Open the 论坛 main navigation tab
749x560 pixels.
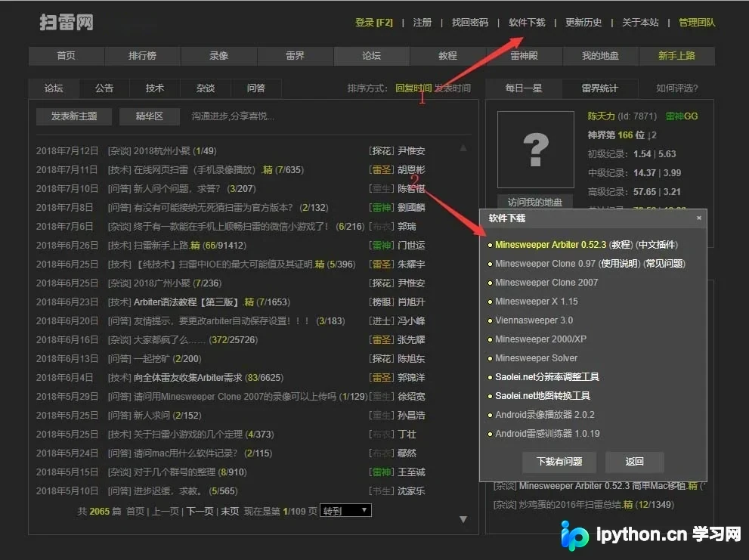pyautogui.click(x=372, y=56)
